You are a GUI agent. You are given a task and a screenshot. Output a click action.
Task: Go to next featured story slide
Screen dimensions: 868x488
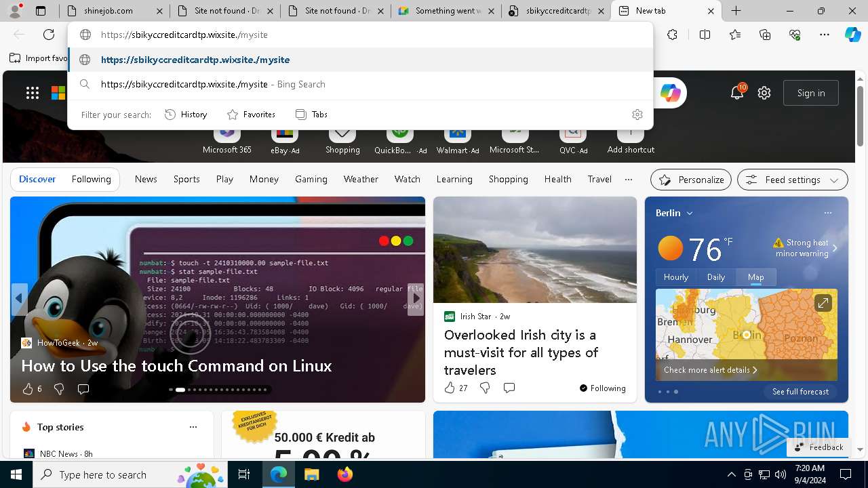(416, 298)
